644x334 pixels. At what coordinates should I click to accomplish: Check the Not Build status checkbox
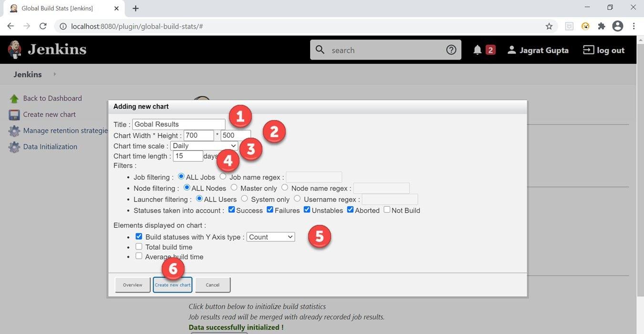coord(387,210)
